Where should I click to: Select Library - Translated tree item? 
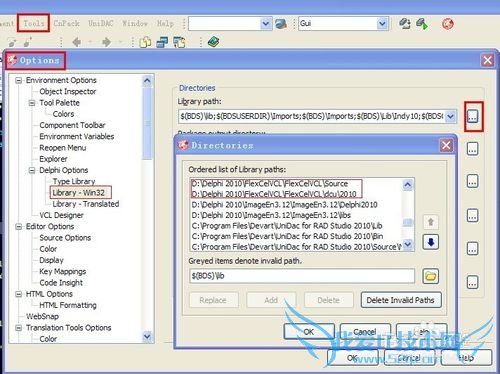86,204
